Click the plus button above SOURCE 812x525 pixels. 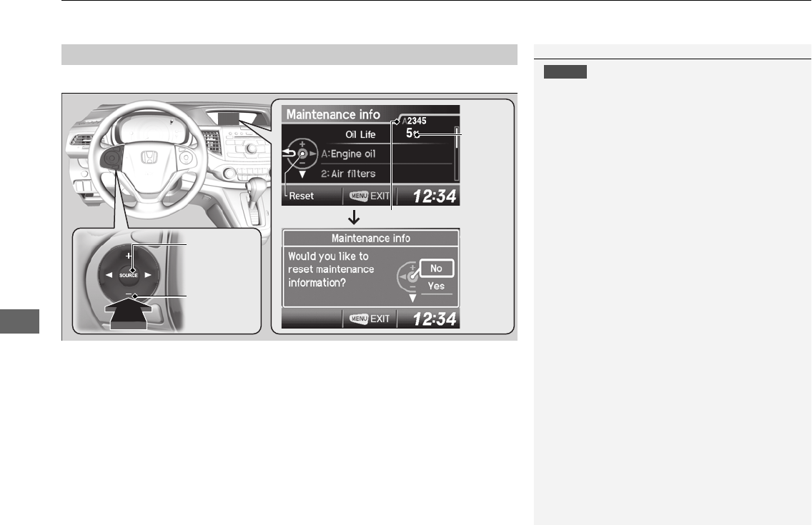pyautogui.click(x=129, y=256)
